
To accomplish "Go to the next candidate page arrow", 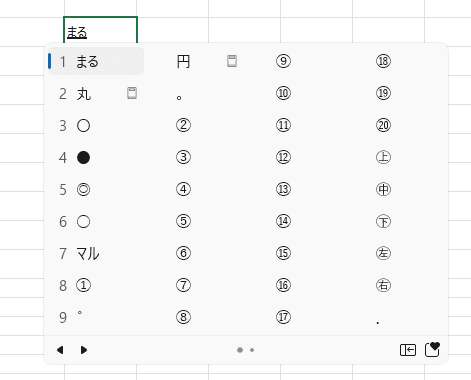I will click(x=84, y=350).
